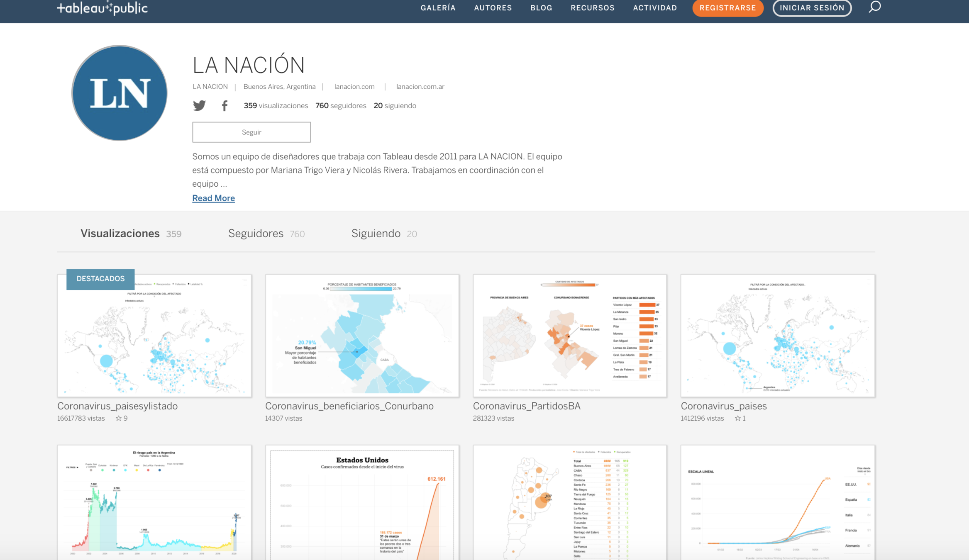
Task: Click the LN profile avatar
Action: pyautogui.click(x=120, y=93)
